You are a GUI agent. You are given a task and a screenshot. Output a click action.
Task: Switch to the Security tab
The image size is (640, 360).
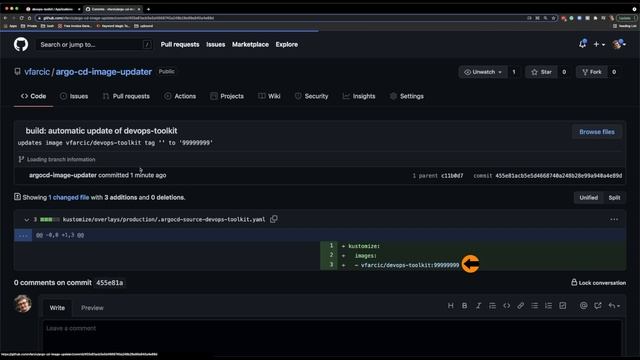(311, 96)
